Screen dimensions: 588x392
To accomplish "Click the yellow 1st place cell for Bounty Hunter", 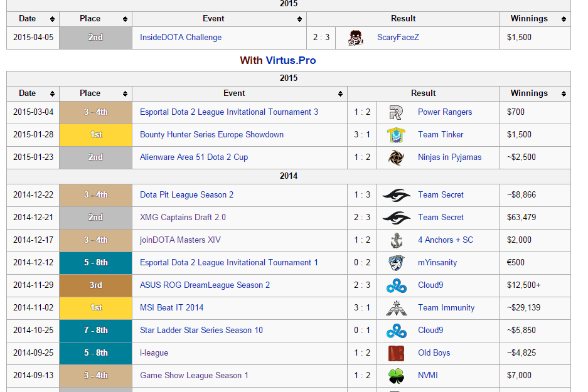I will 95,135.
